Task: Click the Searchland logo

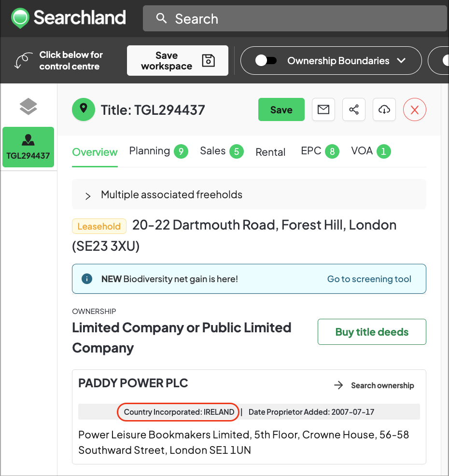Action: click(69, 18)
